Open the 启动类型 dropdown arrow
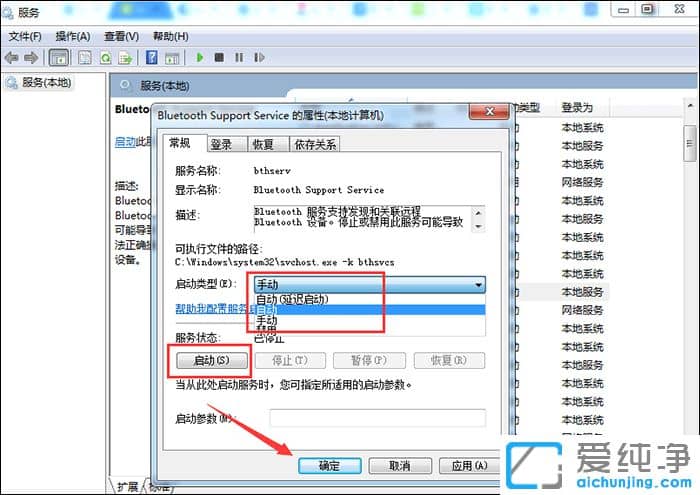Viewport: 700px width, 495px height. point(478,285)
